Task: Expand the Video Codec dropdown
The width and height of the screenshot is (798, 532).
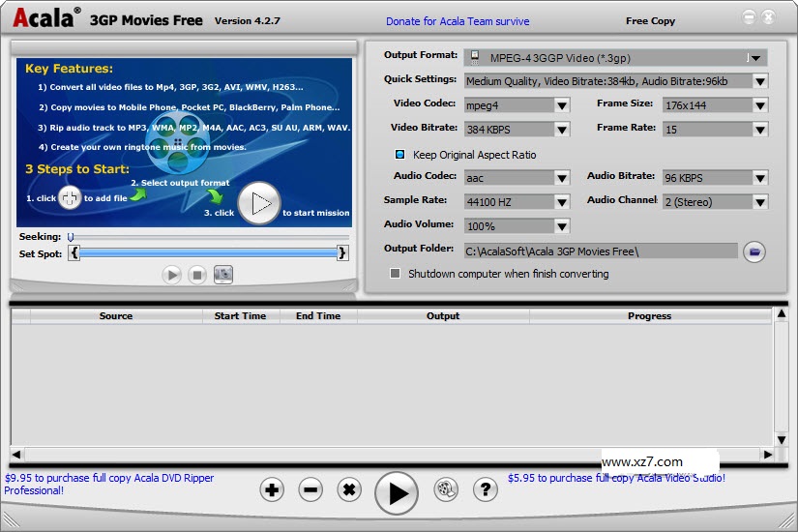Action: [x=562, y=104]
